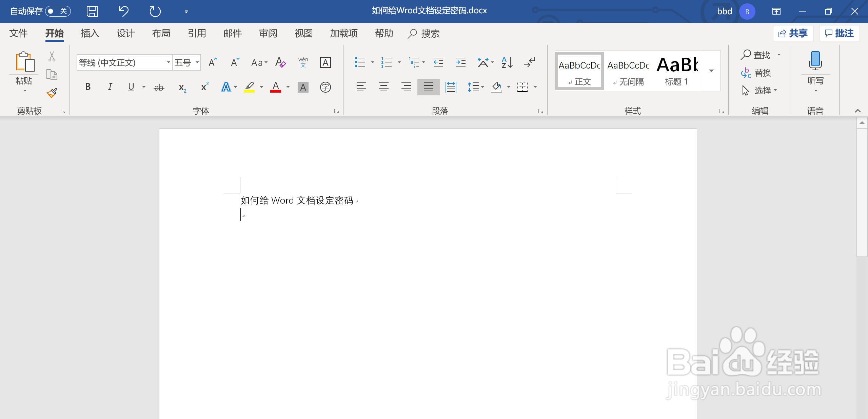This screenshot has height=419, width=868.
Task: Increase paragraph indent
Action: coord(461,62)
